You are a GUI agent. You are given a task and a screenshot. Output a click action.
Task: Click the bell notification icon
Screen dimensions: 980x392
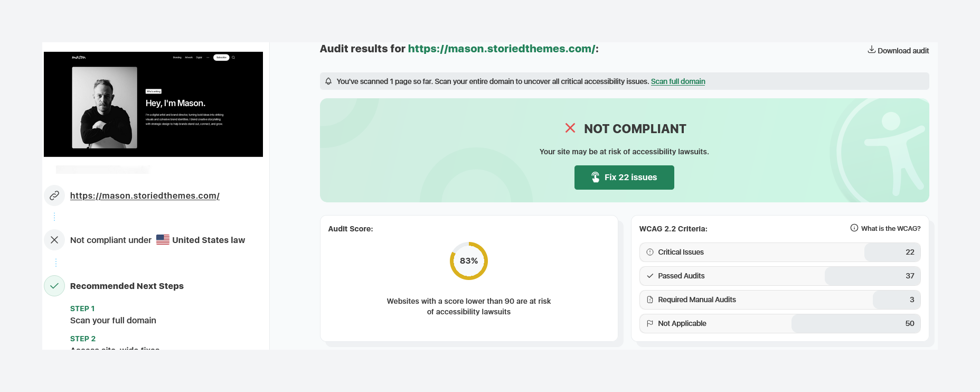coord(328,81)
